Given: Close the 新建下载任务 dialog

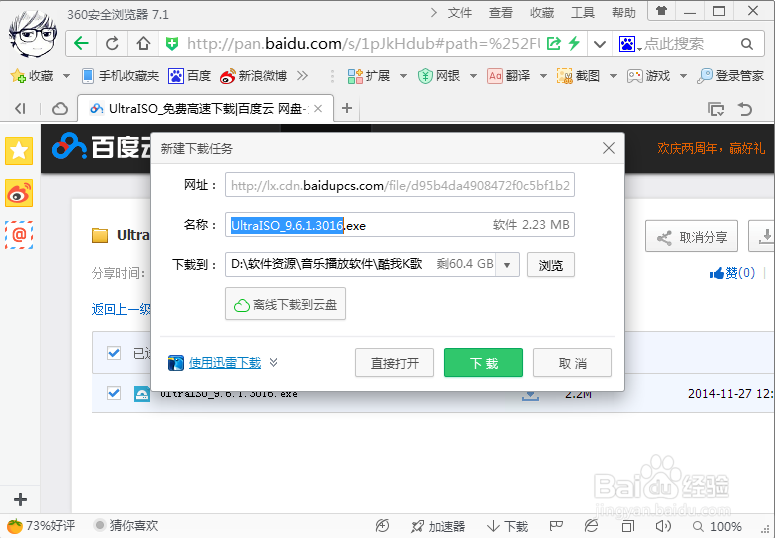Looking at the screenshot, I should [609, 148].
